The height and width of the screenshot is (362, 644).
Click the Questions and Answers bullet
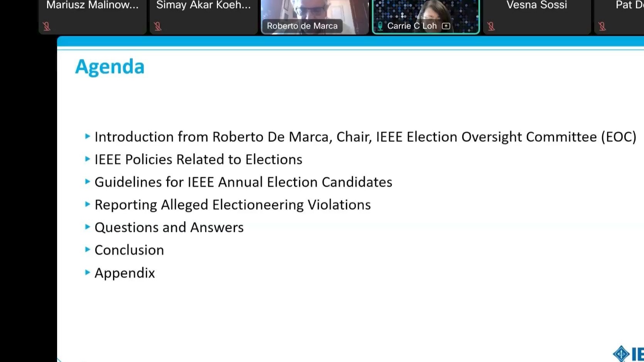point(169,227)
